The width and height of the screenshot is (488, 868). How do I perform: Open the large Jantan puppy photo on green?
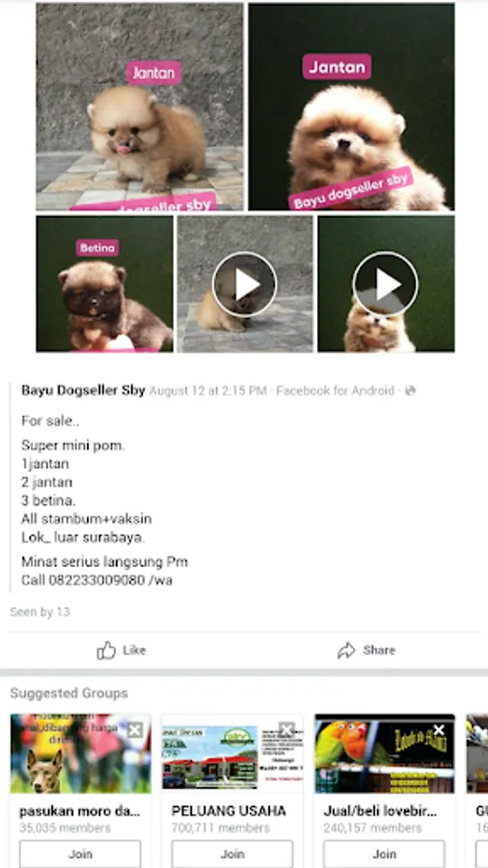tap(351, 106)
